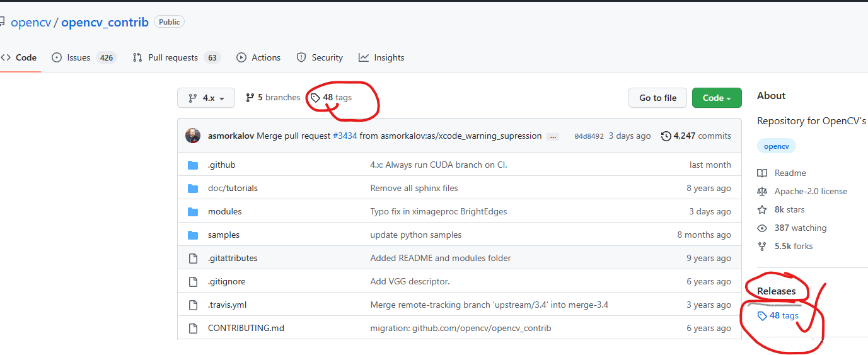Click the .gitignore file icon
Viewport: 868px width, 355px height.
(193, 282)
